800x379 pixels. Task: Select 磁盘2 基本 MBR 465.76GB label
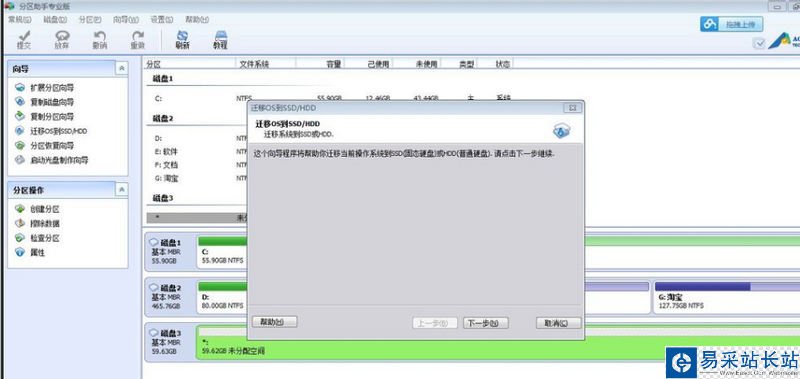pyautogui.click(x=169, y=296)
